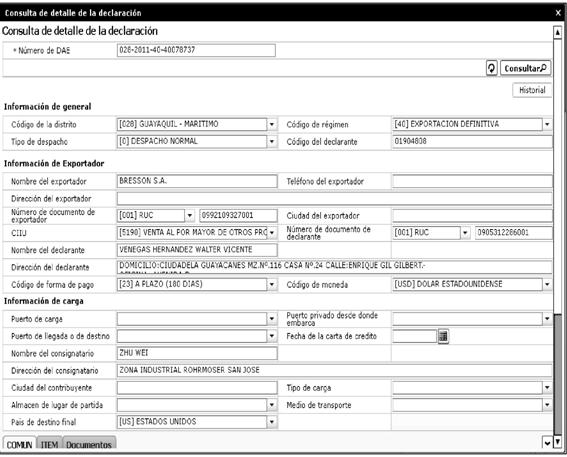
Task: Click the Nombre del declarante field
Action: (x=197, y=250)
